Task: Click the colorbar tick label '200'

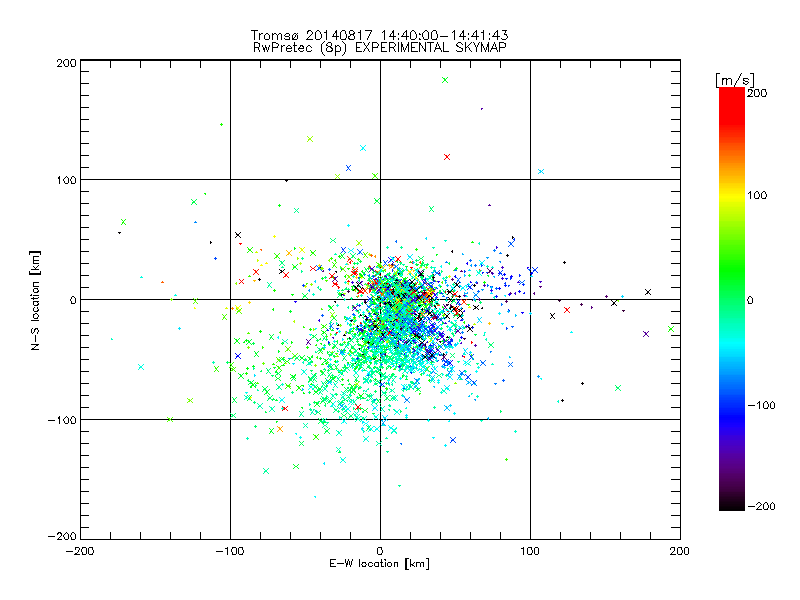Action: point(757,93)
